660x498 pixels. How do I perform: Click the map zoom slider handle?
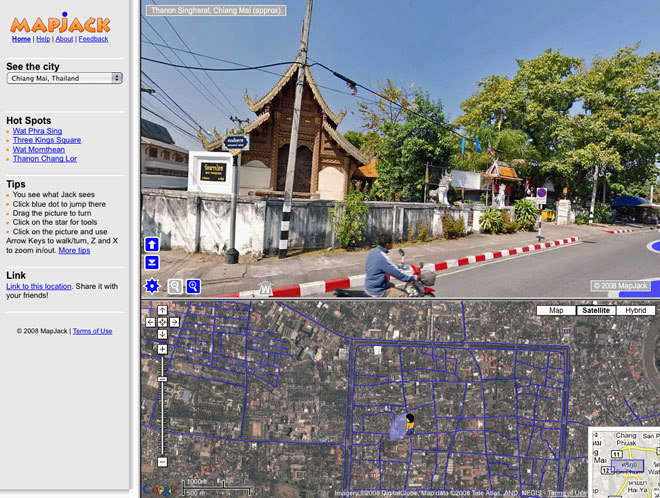tap(162, 379)
